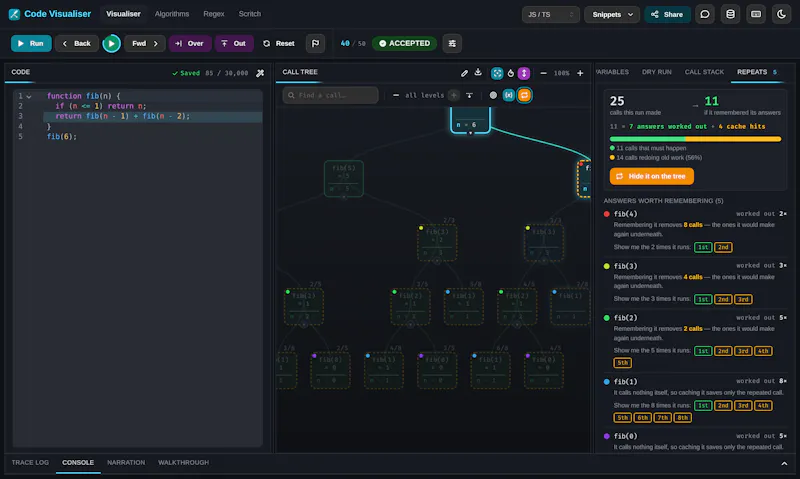Show the 3rd run of fib(3)

coord(743,299)
